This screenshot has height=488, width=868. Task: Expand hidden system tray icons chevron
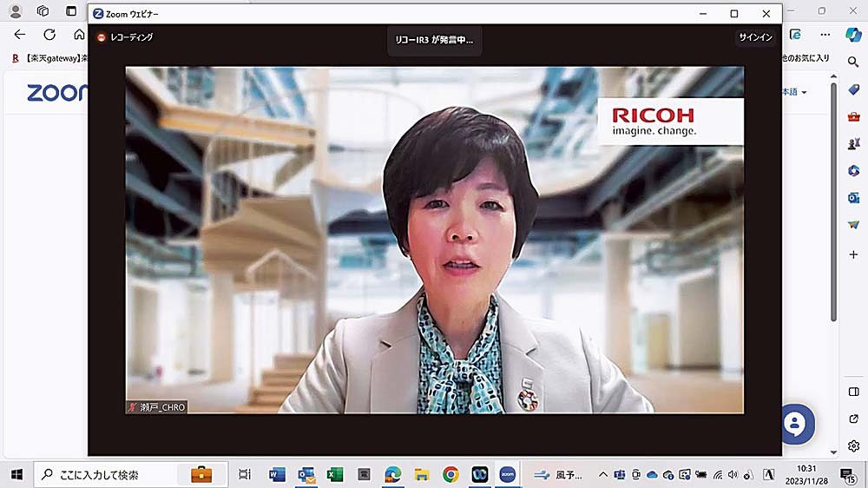602,474
